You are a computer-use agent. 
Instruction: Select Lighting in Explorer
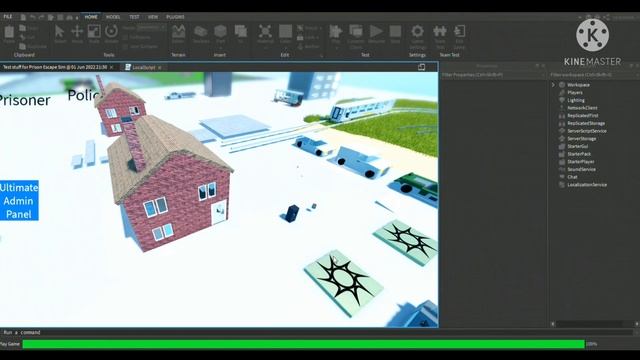[576, 100]
